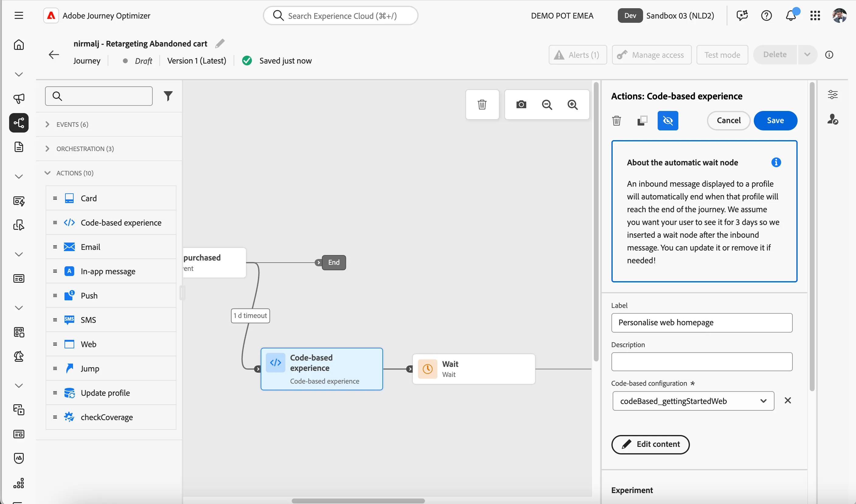Open the Campaigns megaphone icon in sidebar
Image resolution: width=856 pixels, height=504 pixels.
pyautogui.click(x=19, y=98)
